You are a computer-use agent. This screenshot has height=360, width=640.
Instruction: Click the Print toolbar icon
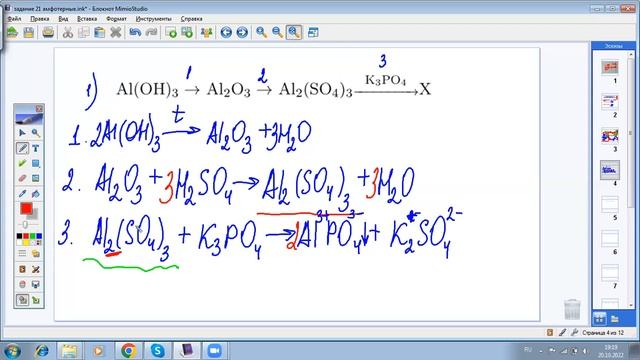(x=48, y=32)
